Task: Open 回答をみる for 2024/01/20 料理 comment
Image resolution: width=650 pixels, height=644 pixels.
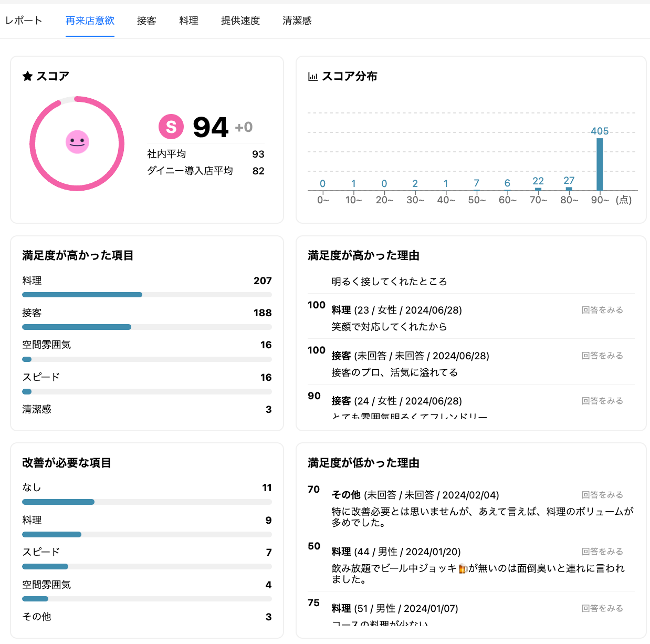Action: pos(602,552)
